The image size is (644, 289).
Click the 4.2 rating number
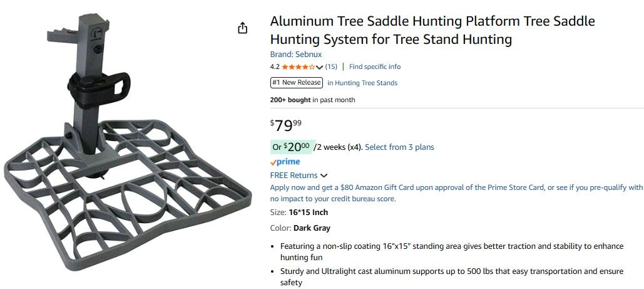(x=275, y=67)
